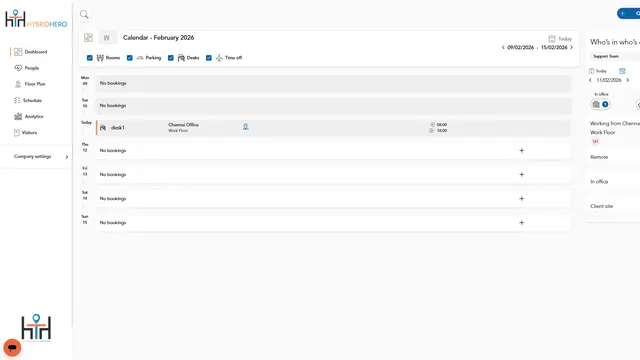Viewport: 640px width, 360px height.
Task: Click 'Chennai Office' booking location text
Action: (x=184, y=125)
